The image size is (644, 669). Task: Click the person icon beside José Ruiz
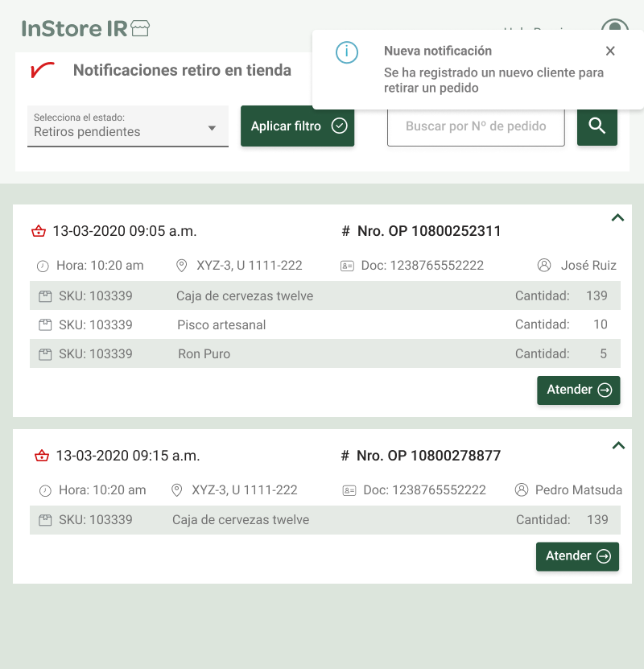click(544, 266)
